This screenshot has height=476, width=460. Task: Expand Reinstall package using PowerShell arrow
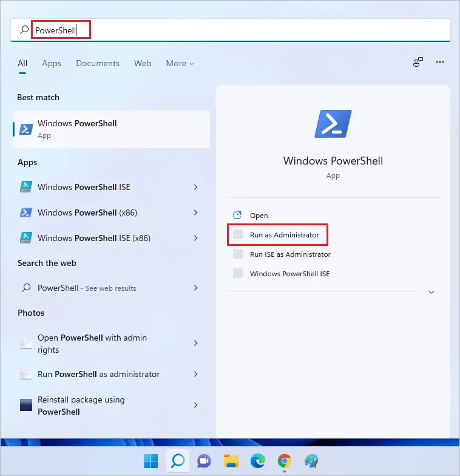(x=195, y=405)
